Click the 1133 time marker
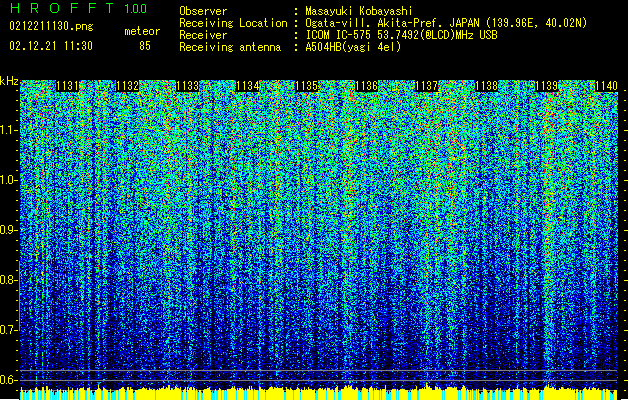 (187, 86)
